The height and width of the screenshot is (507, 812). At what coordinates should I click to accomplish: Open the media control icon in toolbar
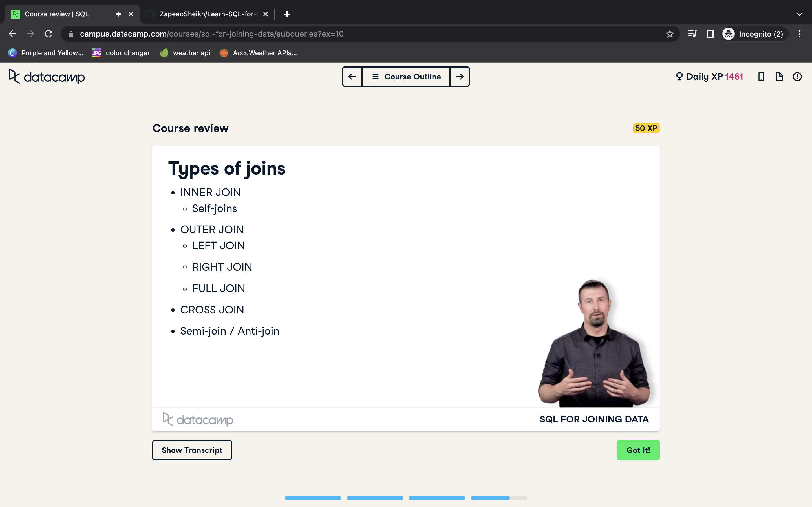pos(692,34)
